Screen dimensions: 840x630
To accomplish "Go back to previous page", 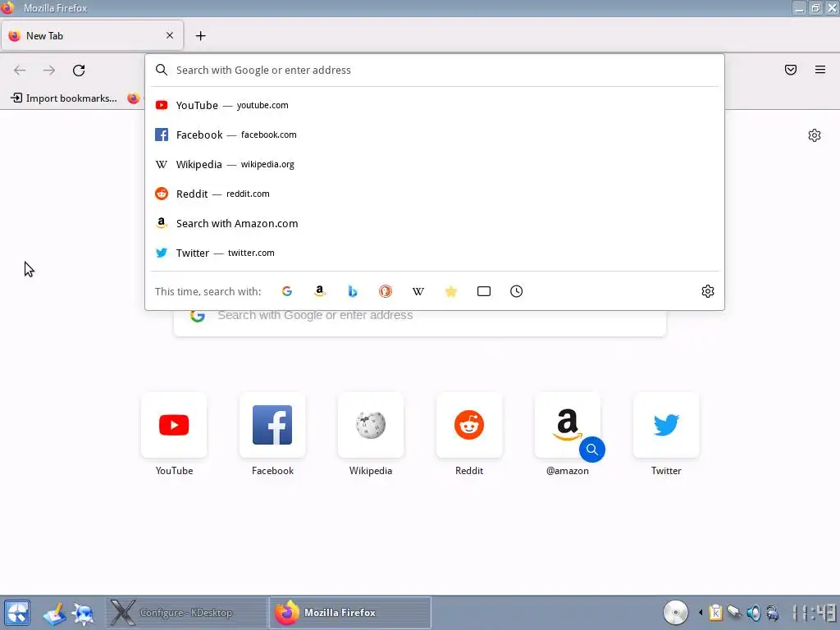I will point(20,71).
